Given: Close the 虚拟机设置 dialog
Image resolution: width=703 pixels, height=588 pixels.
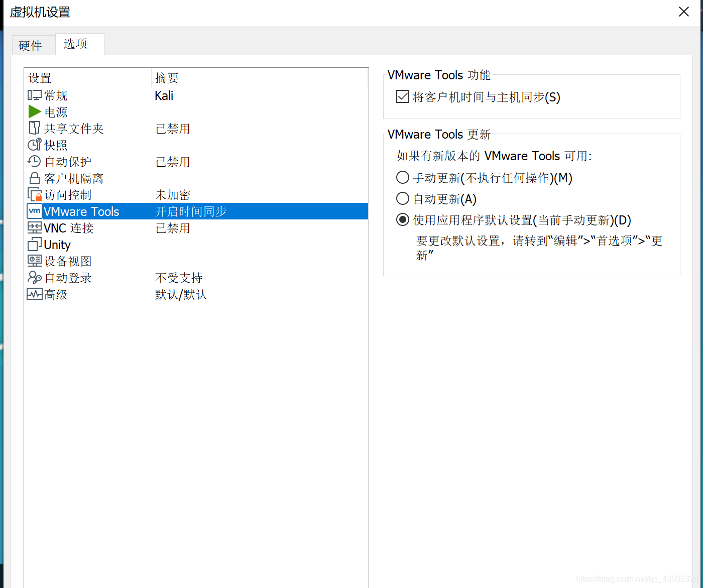Looking at the screenshot, I should (683, 12).
